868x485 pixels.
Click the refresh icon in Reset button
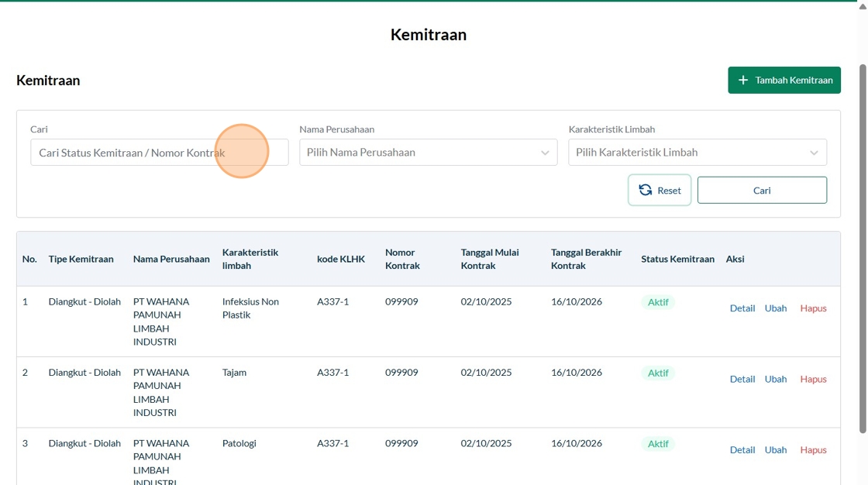click(x=646, y=191)
